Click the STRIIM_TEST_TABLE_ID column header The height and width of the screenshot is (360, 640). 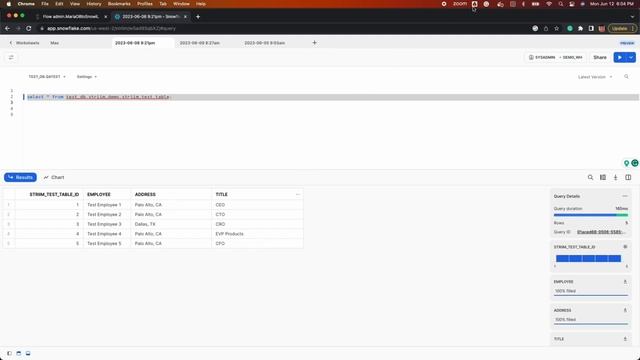[x=54, y=194]
